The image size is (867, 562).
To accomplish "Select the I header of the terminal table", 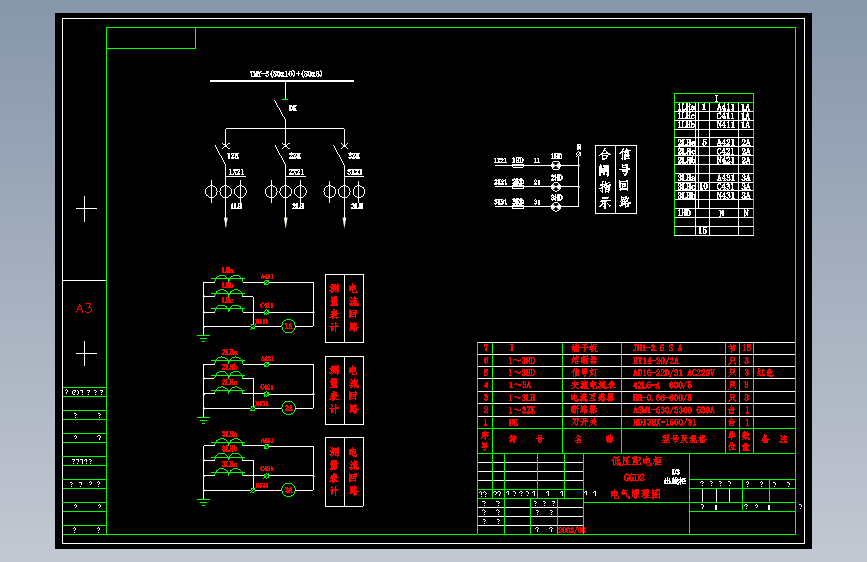I will (x=716, y=98).
